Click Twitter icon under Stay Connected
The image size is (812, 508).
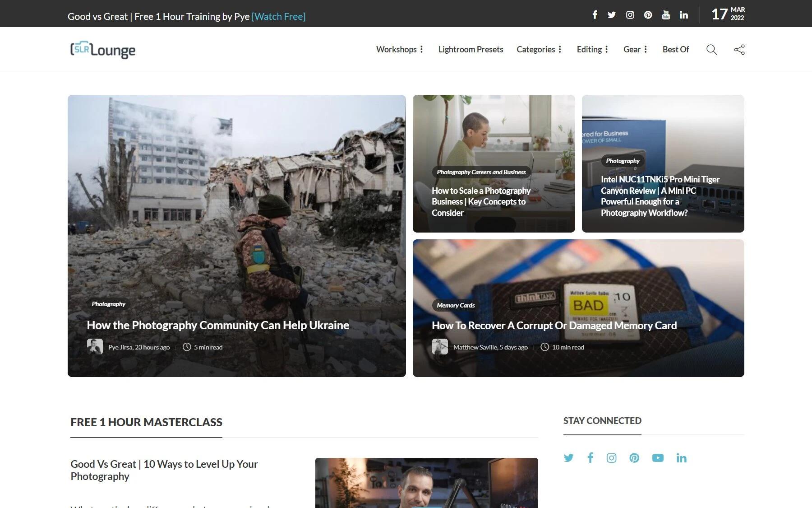[568, 458]
